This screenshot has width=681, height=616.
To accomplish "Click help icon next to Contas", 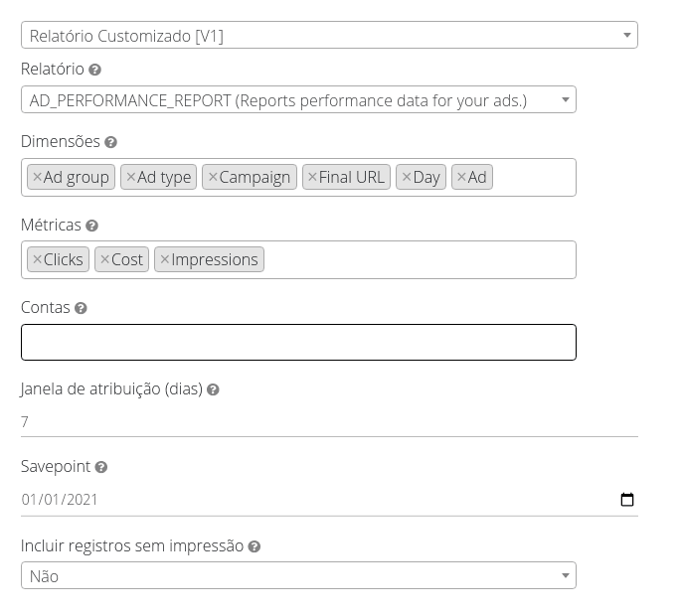I will (x=81, y=308).
